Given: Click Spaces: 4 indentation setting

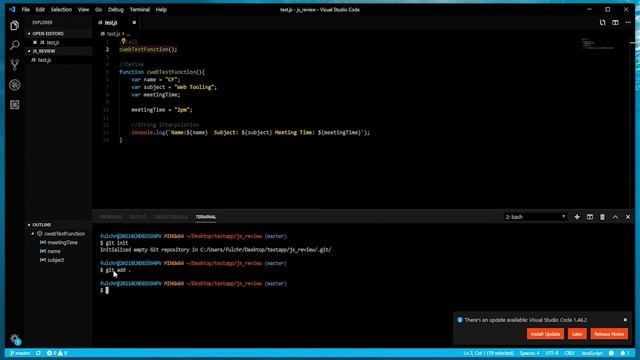Looking at the screenshot, I should [x=529, y=353].
